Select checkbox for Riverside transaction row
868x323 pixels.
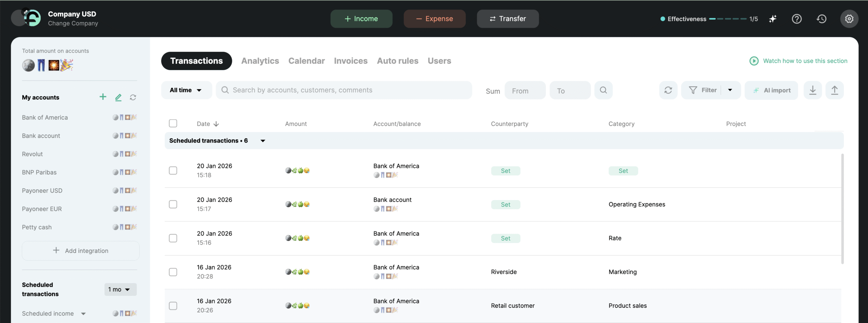coord(173,272)
